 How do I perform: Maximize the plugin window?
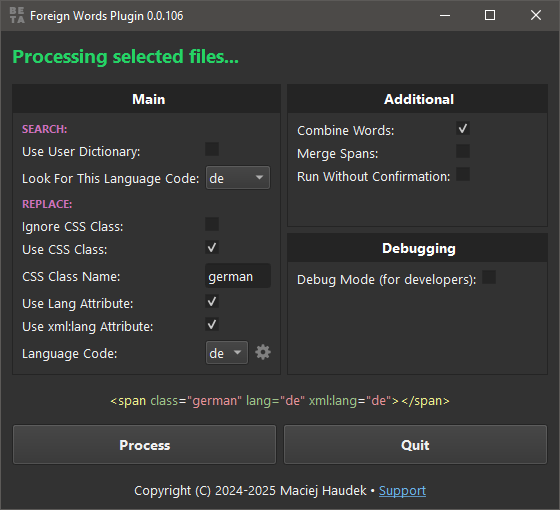coord(490,15)
